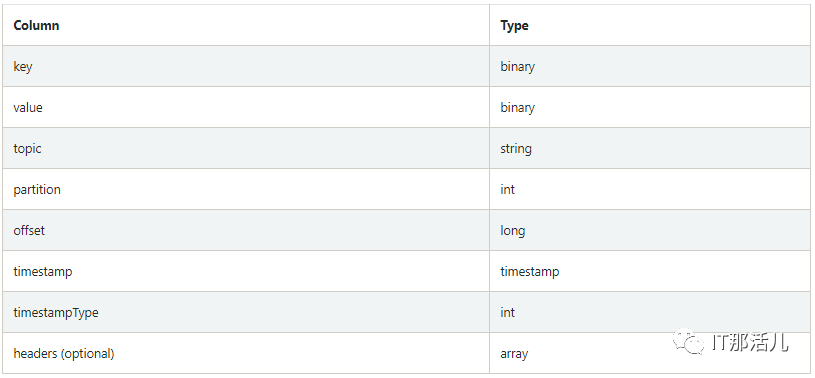Click the int type beside partition

coord(649,189)
